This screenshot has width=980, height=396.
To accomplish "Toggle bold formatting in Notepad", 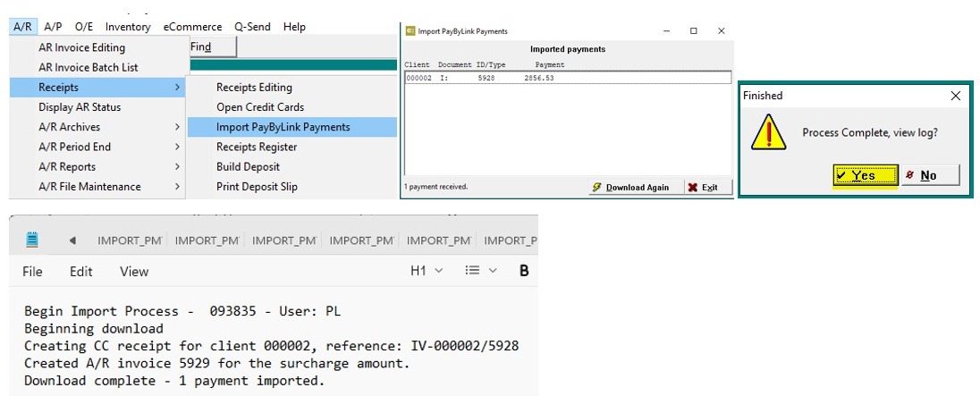I will tap(524, 271).
